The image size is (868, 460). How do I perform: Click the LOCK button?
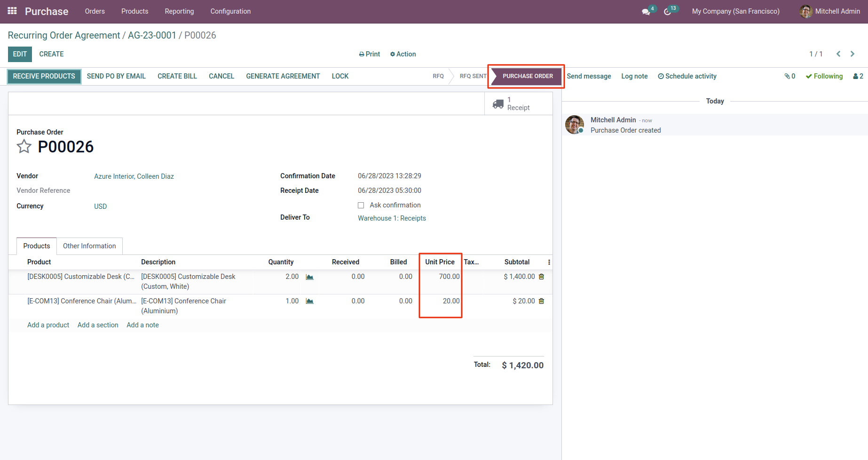pos(340,76)
